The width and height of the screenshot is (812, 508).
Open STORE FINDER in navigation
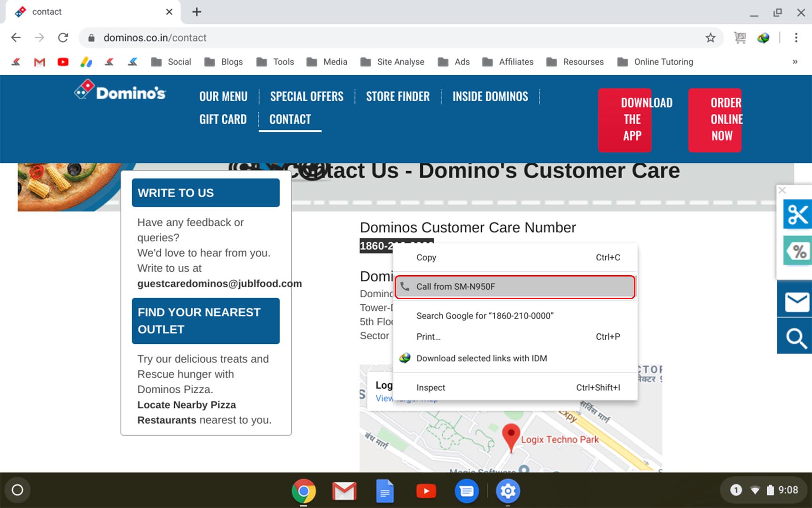pyautogui.click(x=398, y=96)
